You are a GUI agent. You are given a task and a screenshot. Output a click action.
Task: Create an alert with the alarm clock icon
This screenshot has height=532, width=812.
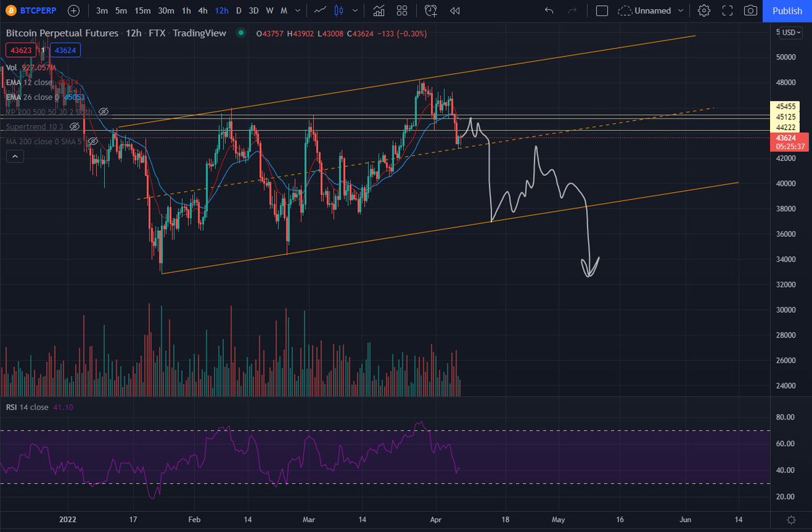[x=430, y=11]
